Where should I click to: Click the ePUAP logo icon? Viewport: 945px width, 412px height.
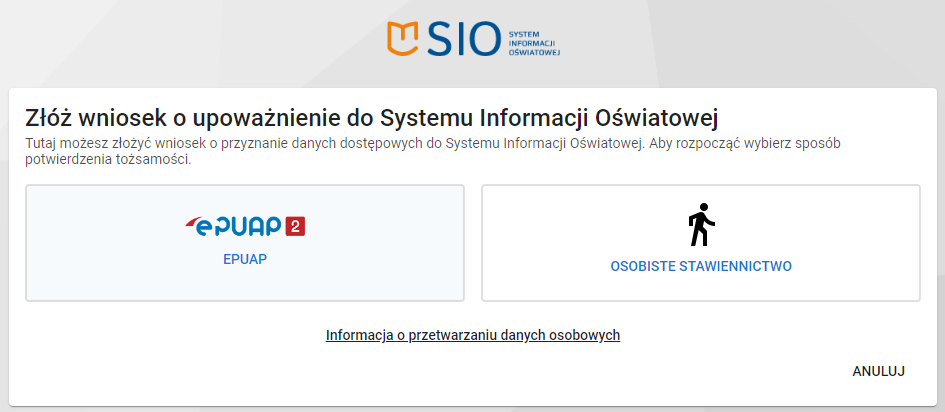(x=245, y=226)
